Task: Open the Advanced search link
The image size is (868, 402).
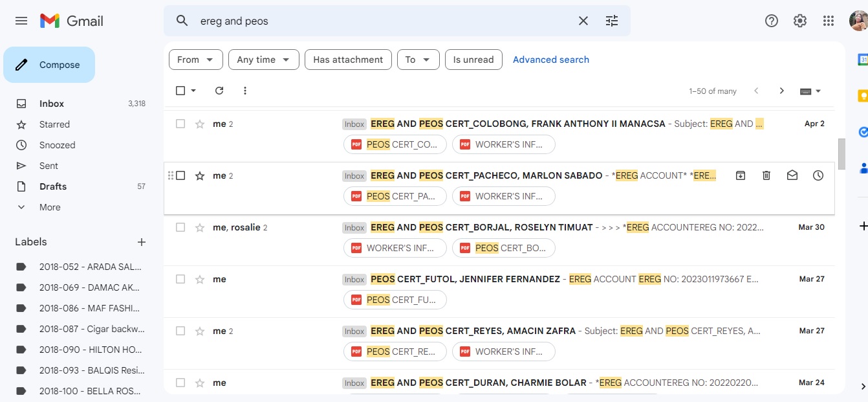Action: (x=551, y=60)
